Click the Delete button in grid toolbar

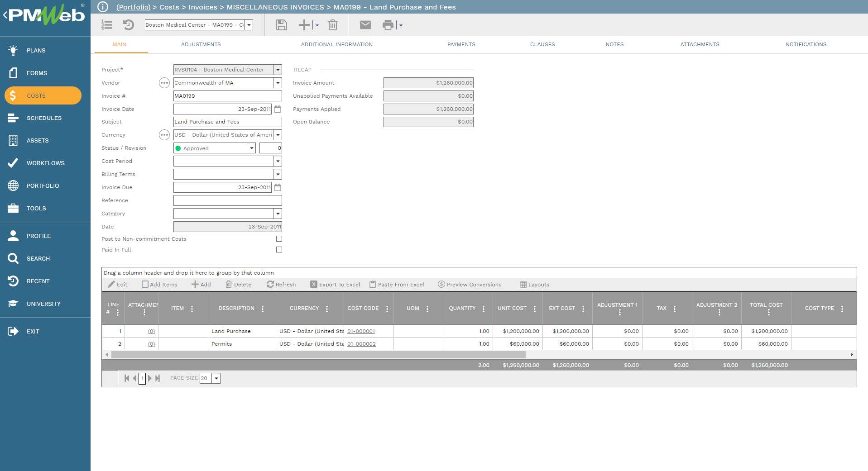coord(238,285)
